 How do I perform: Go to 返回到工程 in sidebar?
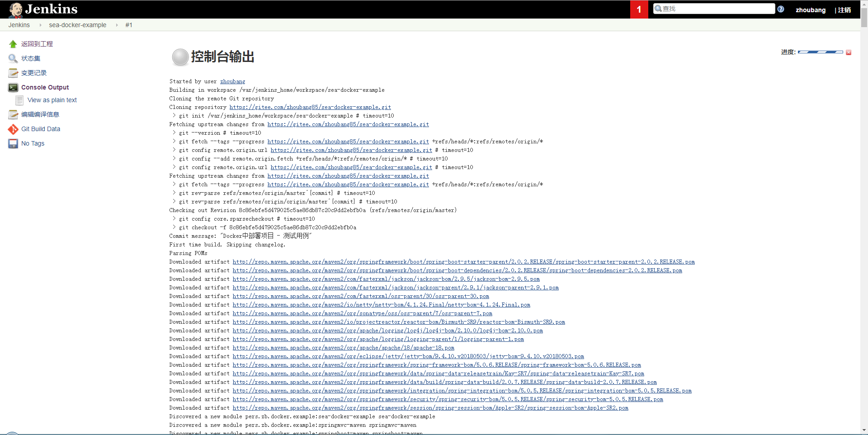[37, 44]
